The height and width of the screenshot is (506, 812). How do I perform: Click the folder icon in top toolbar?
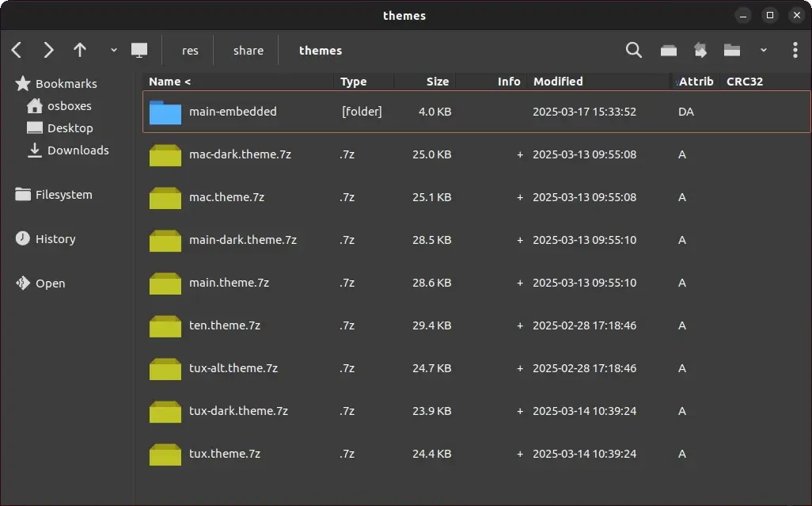click(x=732, y=51)
